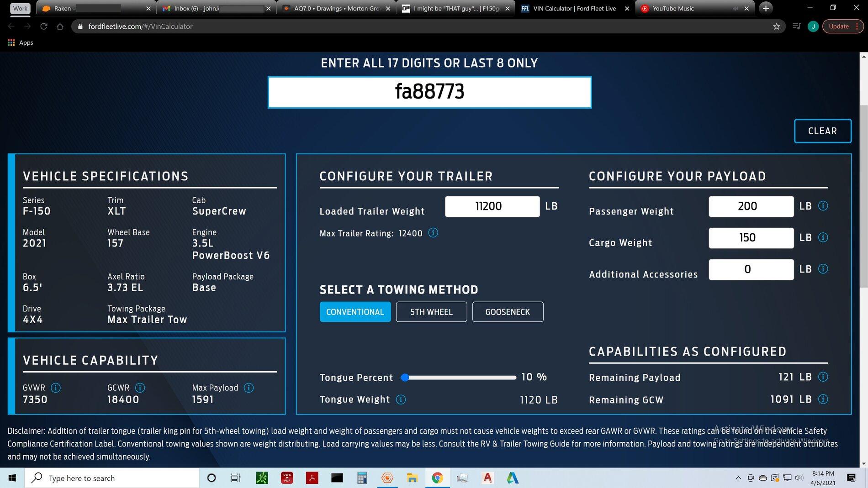Click the Additional Accessories input field
This screenshot has width=868, height=488.
coord(751,269)
